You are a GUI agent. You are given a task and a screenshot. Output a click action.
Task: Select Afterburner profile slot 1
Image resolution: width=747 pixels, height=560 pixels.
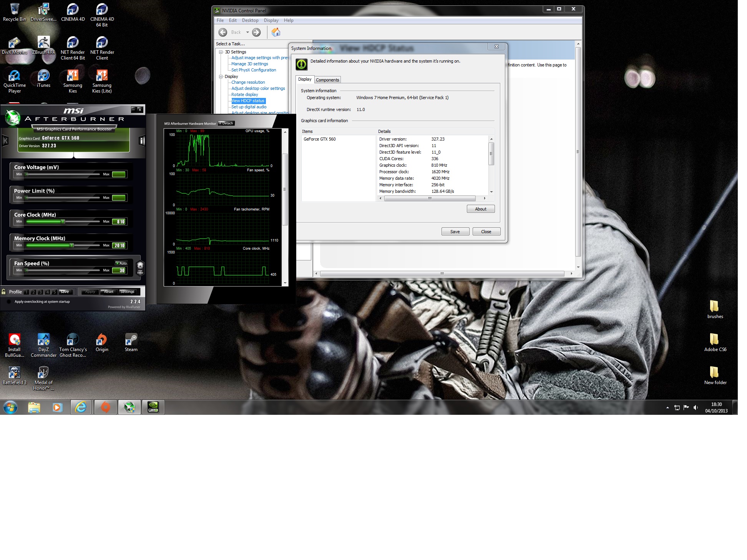point(27,292)
